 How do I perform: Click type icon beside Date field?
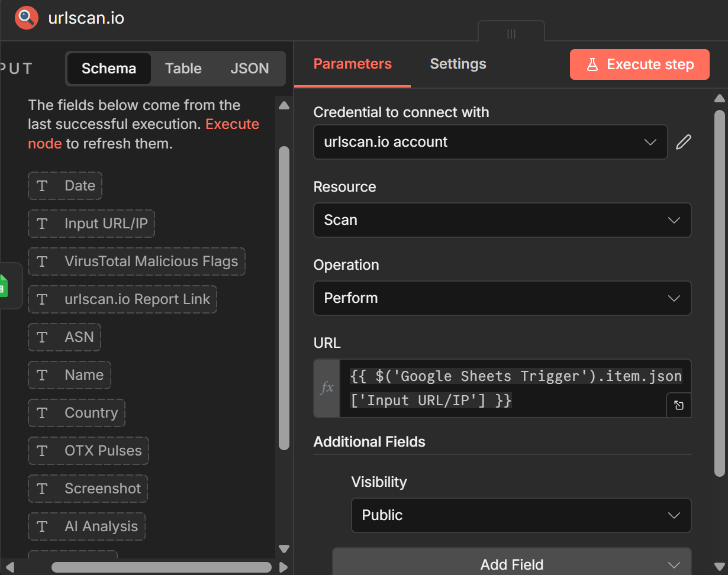click(x=42, y=186)
